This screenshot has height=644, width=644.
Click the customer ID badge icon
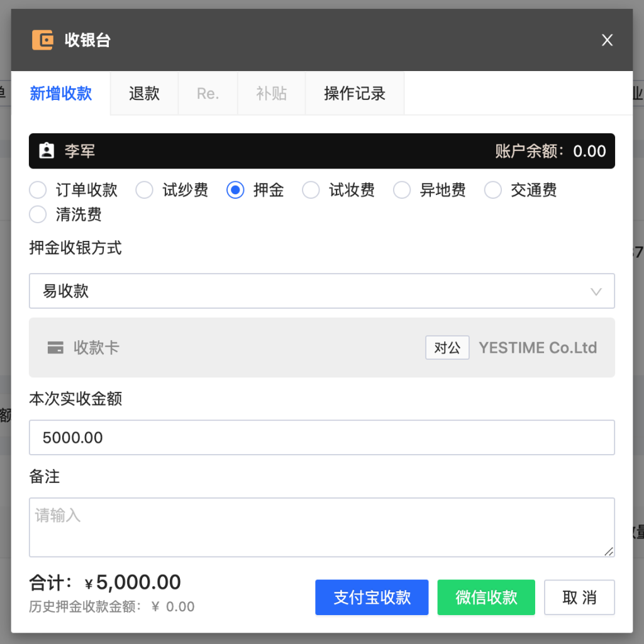[x=47, y=151]
